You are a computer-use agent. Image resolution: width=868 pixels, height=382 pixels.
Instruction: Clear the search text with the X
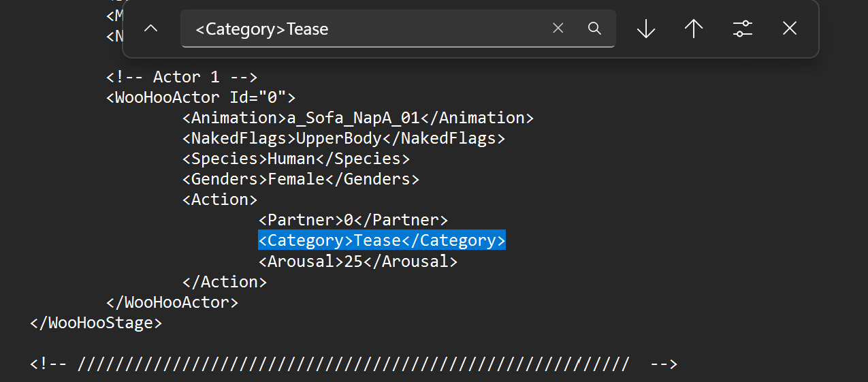pyautogui.click(x=558, y=29)
